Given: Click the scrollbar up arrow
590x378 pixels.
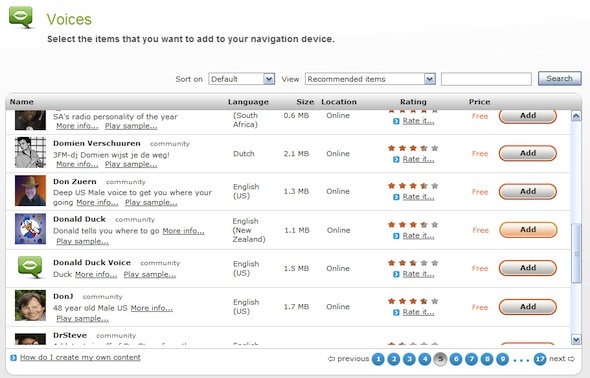Looking at the screenshot, I should coord(576,116).
